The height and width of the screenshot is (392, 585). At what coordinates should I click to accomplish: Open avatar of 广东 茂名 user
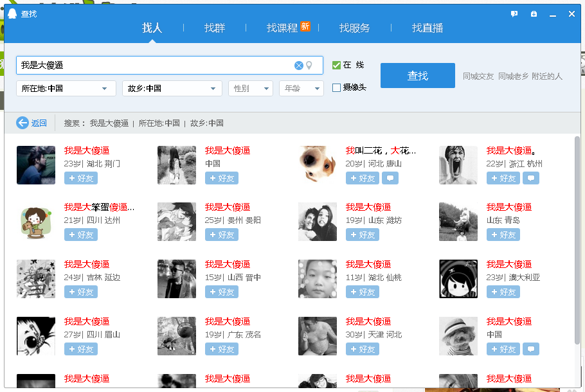pos(177,335)
